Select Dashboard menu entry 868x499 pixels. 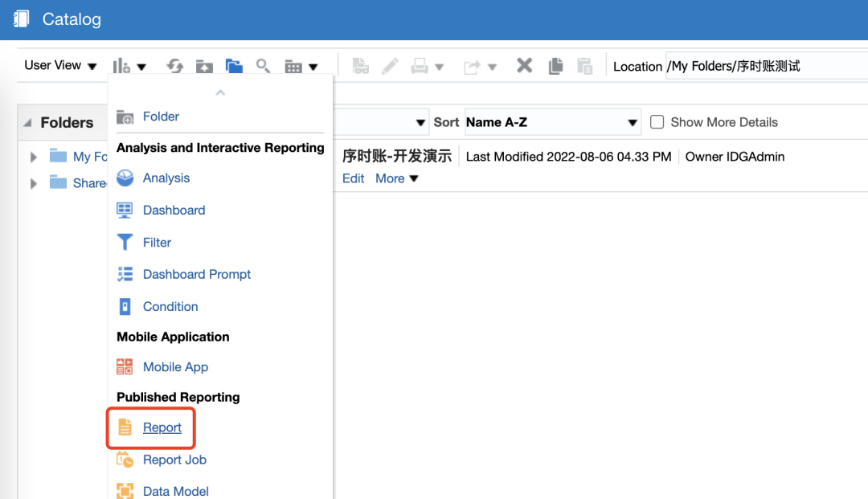[174, 210]
